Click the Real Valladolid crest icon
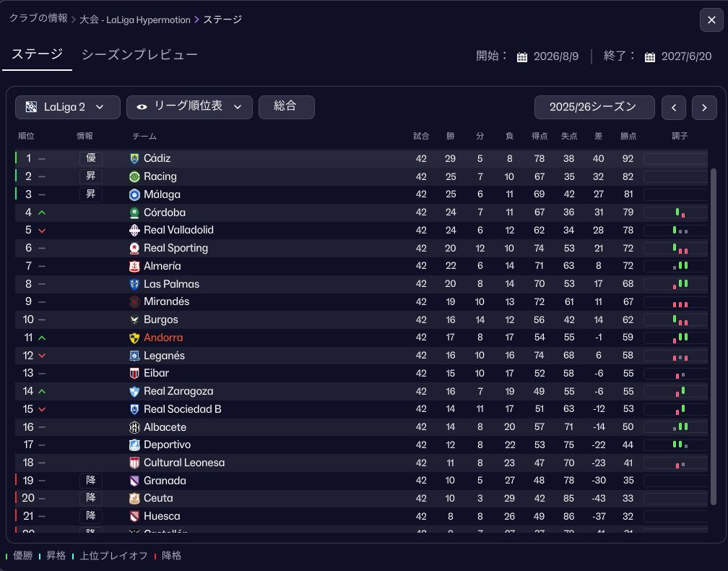The image size is (728, 571). click(x=134, y=230)
